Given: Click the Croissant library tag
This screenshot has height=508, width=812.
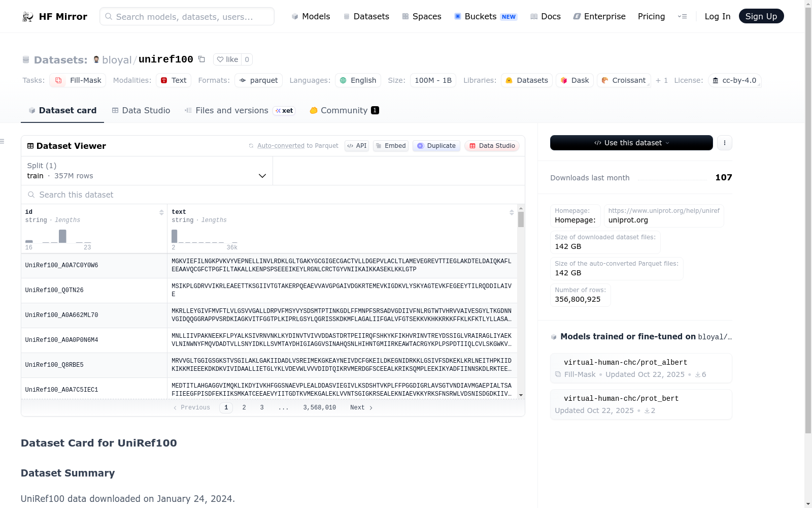Looking at the screenshot, I should [x=624, y=80].
